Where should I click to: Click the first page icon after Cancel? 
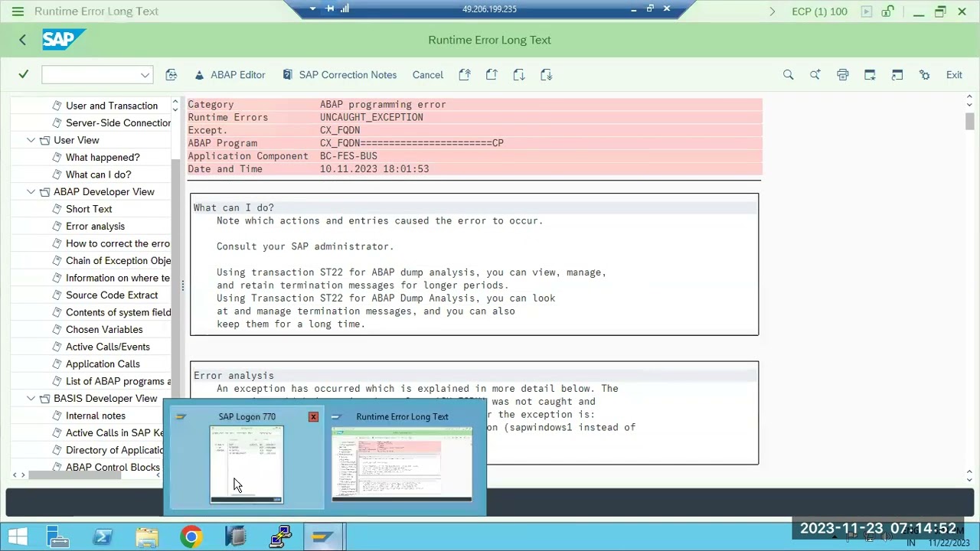(465, 75)
